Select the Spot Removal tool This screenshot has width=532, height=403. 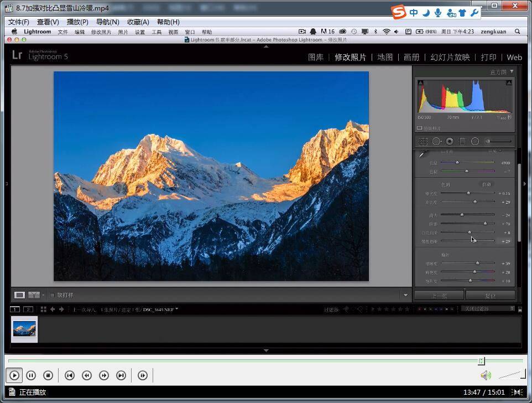click(437, 141)
